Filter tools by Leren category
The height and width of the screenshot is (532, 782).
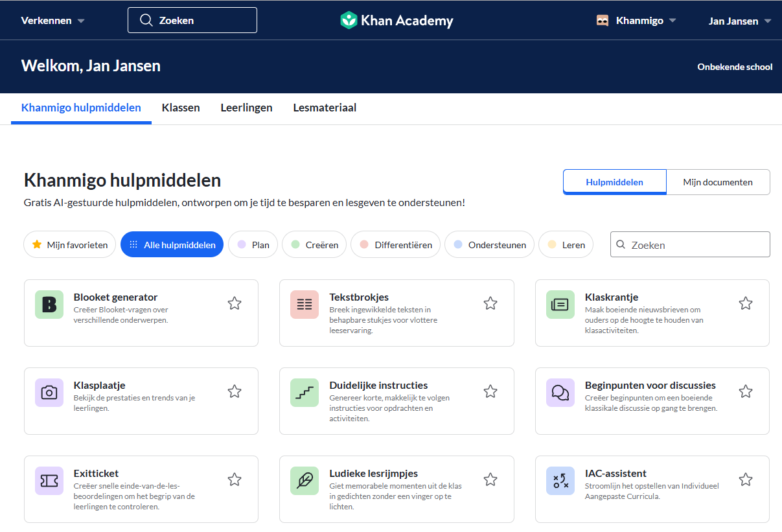[566, 245]
